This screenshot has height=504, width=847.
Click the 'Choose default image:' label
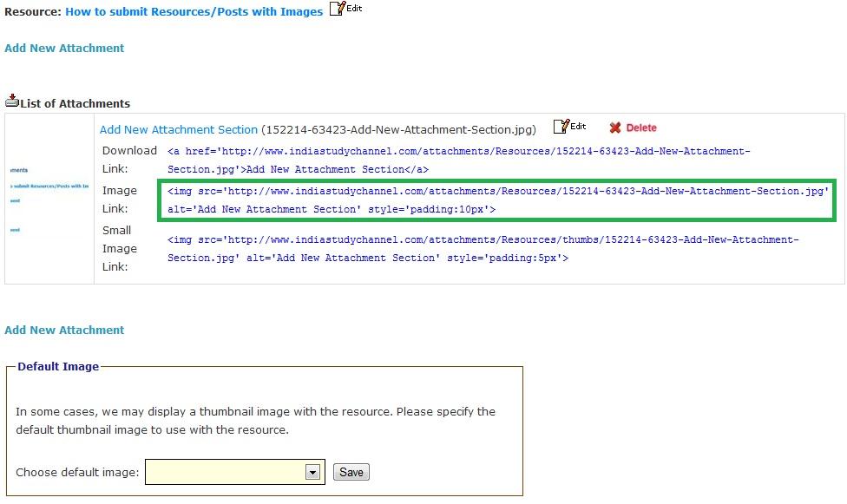coord(77,472)
